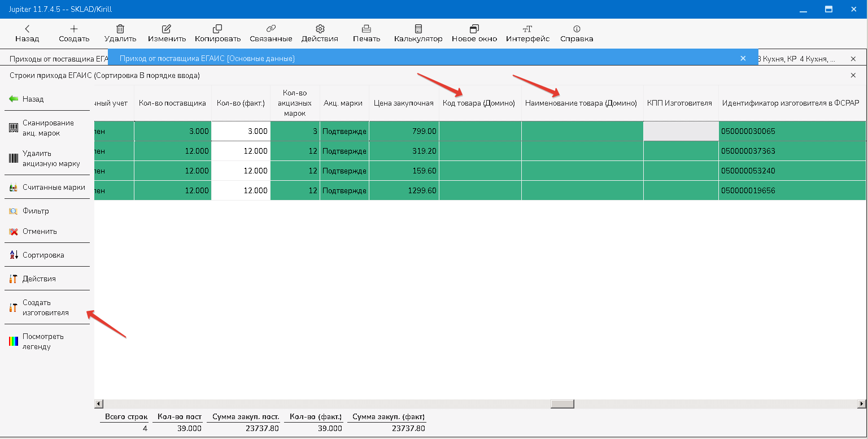Open Фильтр in sidebar
Screen dimensions: 868x439
click(47, 211)
